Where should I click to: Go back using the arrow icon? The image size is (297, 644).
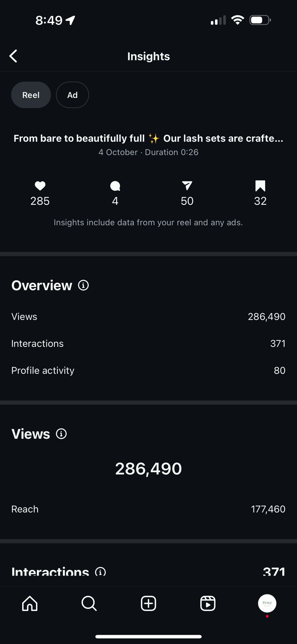point(13,56)
